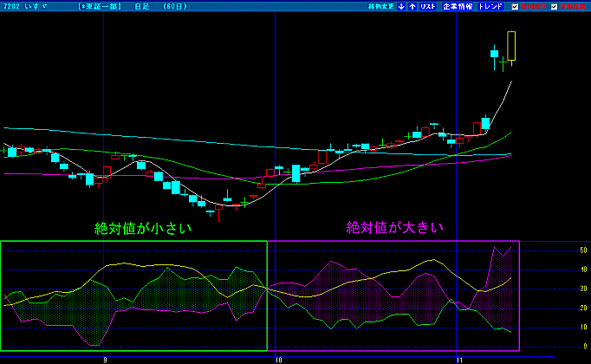Click month 11 marker on the time axis
This screenshot has height=364, width=591.
[459, 361]
